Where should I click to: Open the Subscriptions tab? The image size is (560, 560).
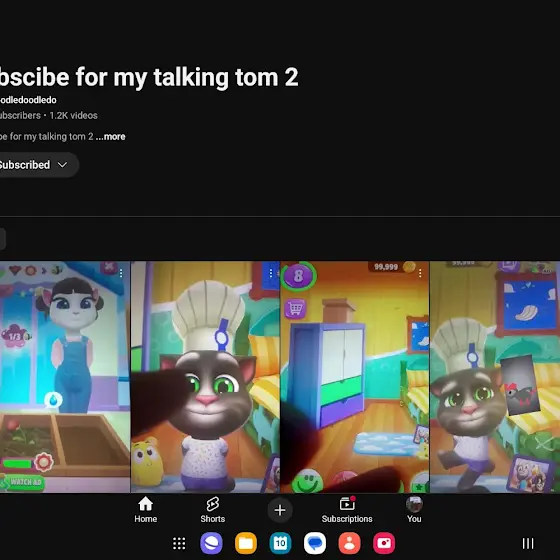[347, 510]
